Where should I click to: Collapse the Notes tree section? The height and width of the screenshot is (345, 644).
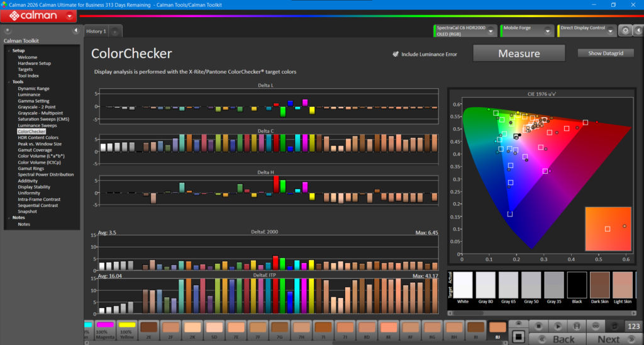[9, 218]
